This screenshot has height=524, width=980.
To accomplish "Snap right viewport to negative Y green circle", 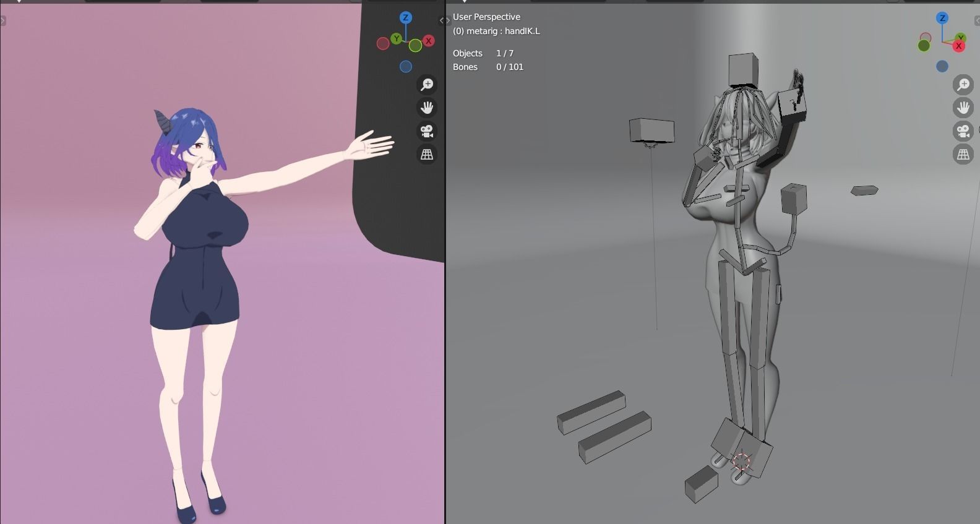I will click(x=924, y=46).
